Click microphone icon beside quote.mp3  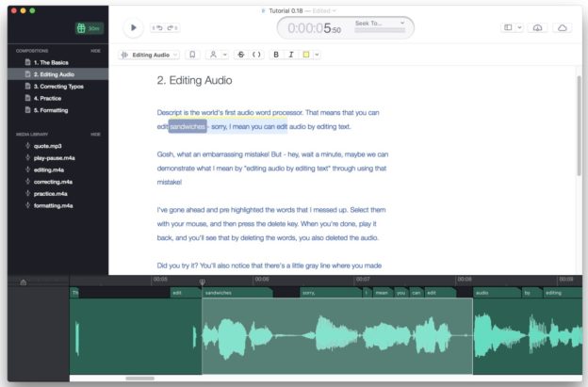click(x=27, y=146)
